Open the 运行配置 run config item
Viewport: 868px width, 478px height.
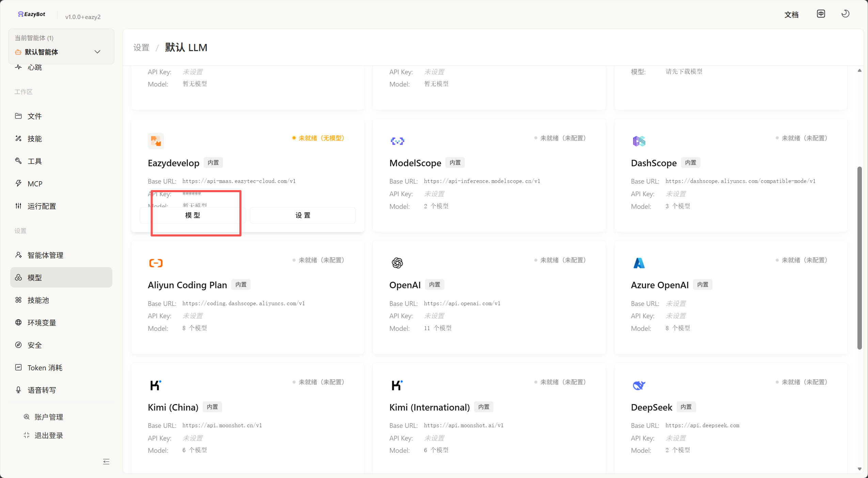61,206
